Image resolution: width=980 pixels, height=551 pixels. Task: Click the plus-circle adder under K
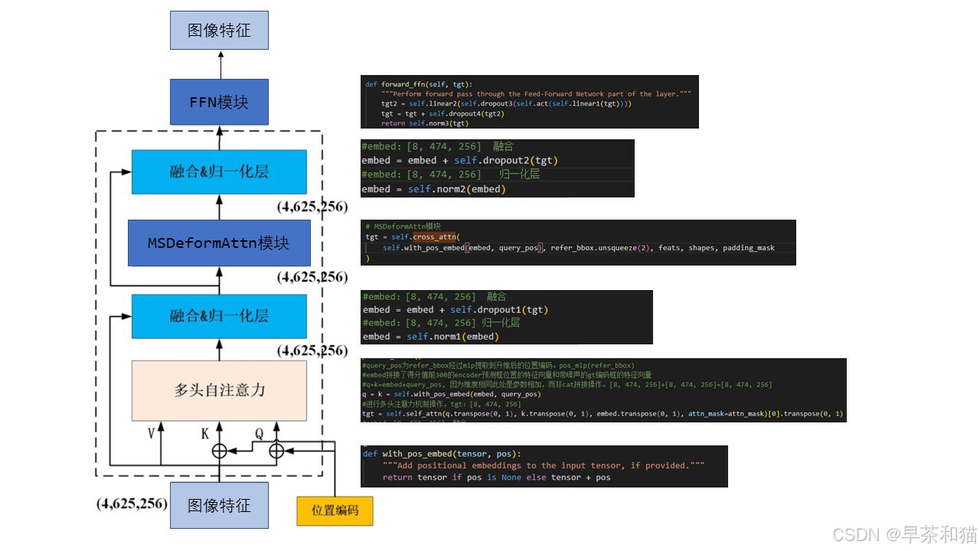(220, 451)
